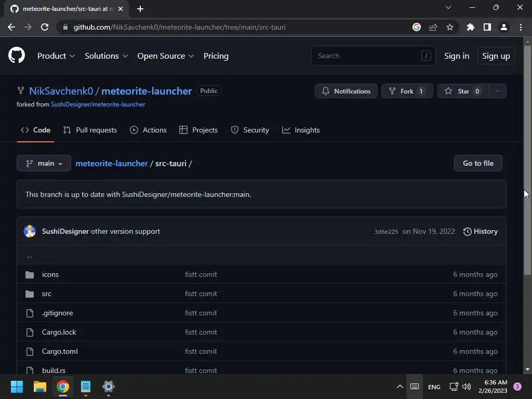Image resolution: width=532 pixels, height=399 pixels.
Task: Toggle Chrome side panel icon
Action: [x=487, y=27]
